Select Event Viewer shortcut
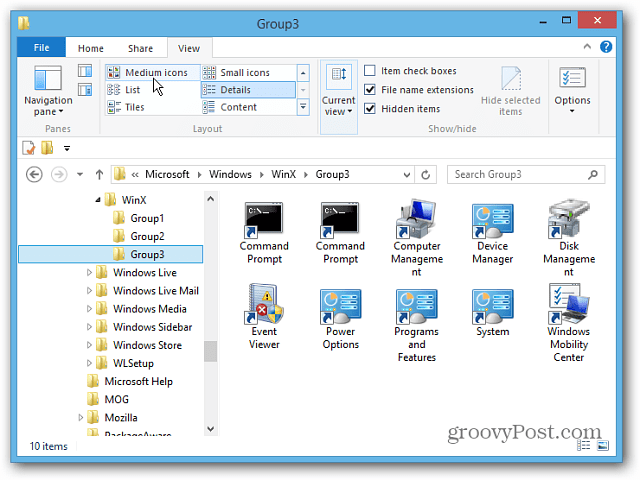Image resolution: width=640 pixels, height=480 pixels. coord(264,317)
